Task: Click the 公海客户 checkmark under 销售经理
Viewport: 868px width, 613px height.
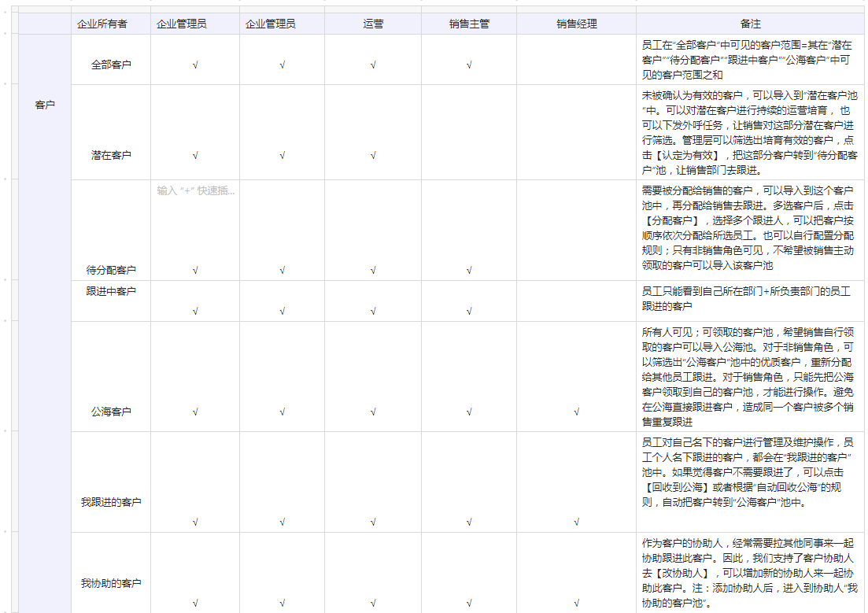Action: [576, 412]
